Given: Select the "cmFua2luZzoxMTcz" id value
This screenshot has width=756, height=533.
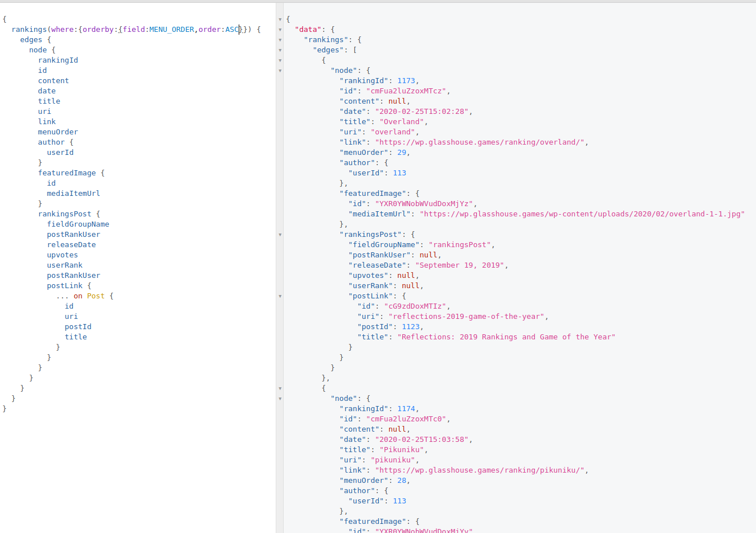Looking at the screenshot, I should [407, 91].
